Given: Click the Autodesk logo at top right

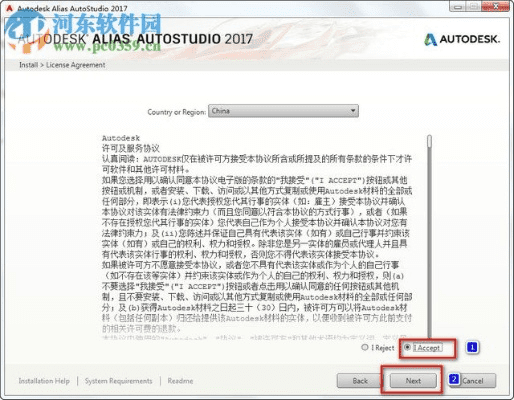Looking at the screenshot, I should [x=462, y=39].
